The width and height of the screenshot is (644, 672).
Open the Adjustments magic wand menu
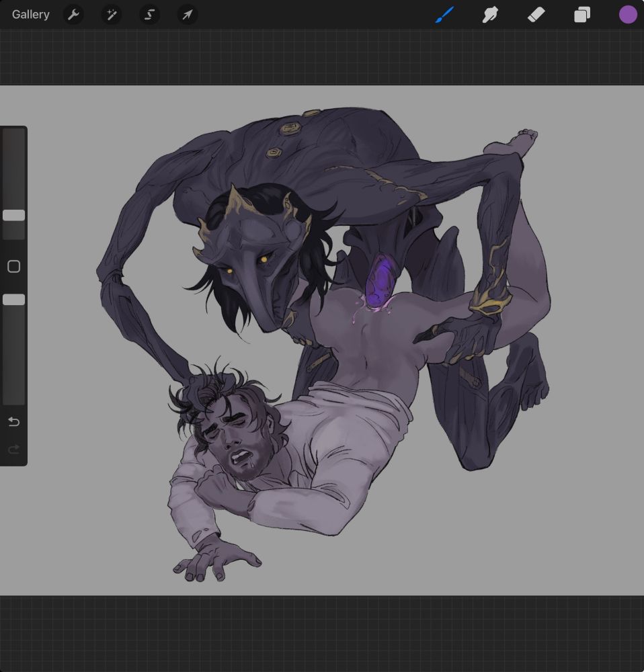coord(112,15)
